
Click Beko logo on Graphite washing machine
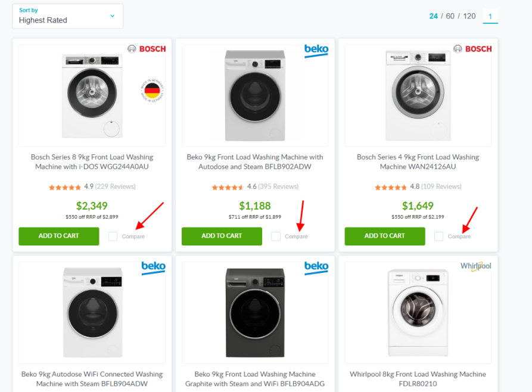pyautogui.click(x=316, y=266)
